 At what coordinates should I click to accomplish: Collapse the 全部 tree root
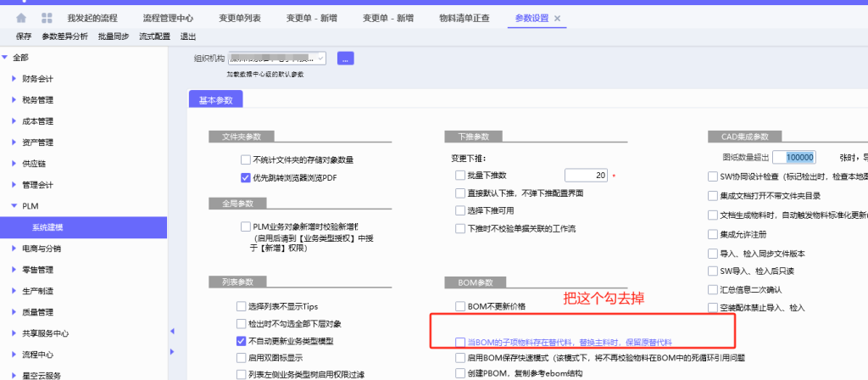click(5, 58)
